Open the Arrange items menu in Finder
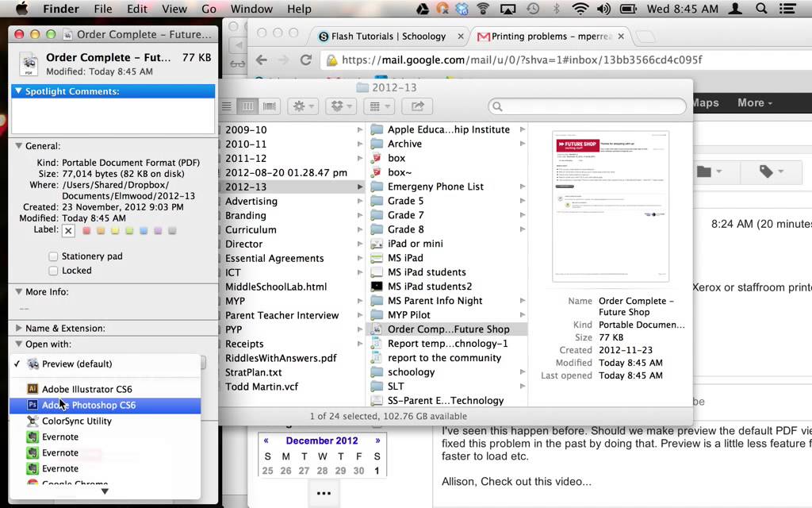812x508 pixels. (x=379, y=106)
